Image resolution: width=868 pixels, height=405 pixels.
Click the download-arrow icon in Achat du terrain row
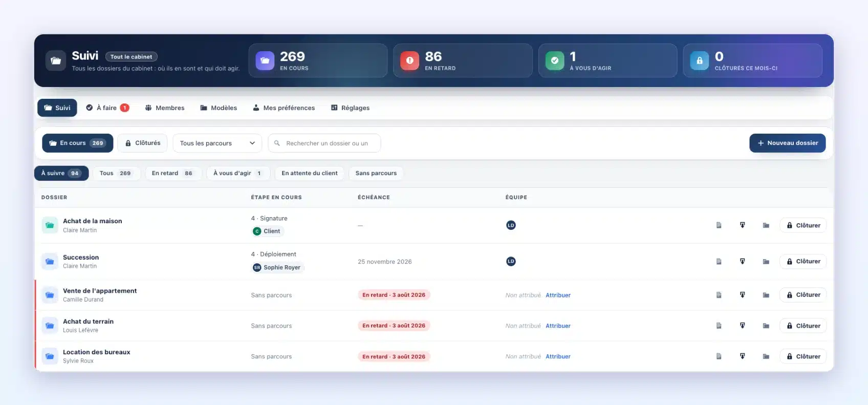(742, 326)
